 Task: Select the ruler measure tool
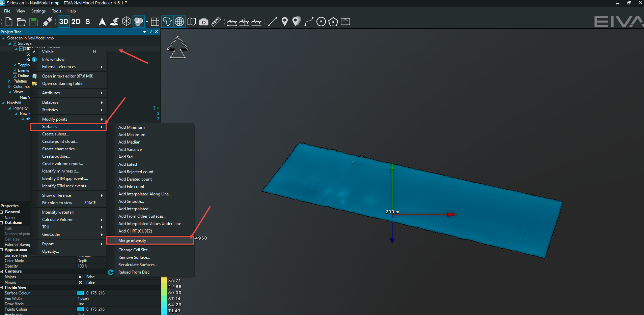[216, 22]
